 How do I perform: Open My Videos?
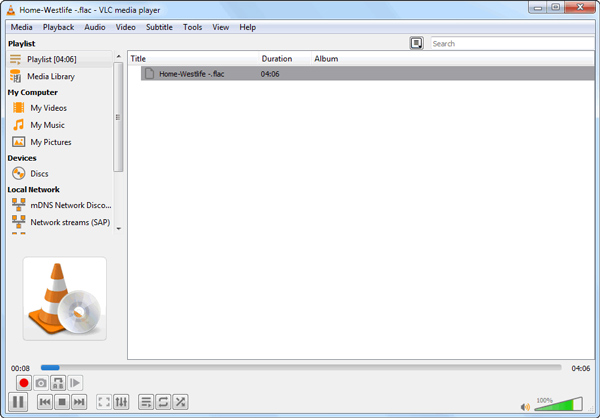pyautogui.click(x=49, y=108)
